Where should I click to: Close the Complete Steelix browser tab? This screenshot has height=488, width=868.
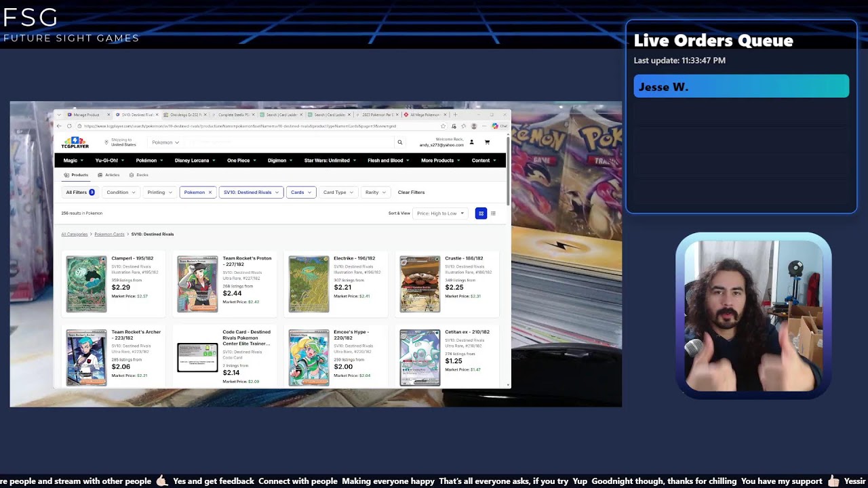point(254,115)
